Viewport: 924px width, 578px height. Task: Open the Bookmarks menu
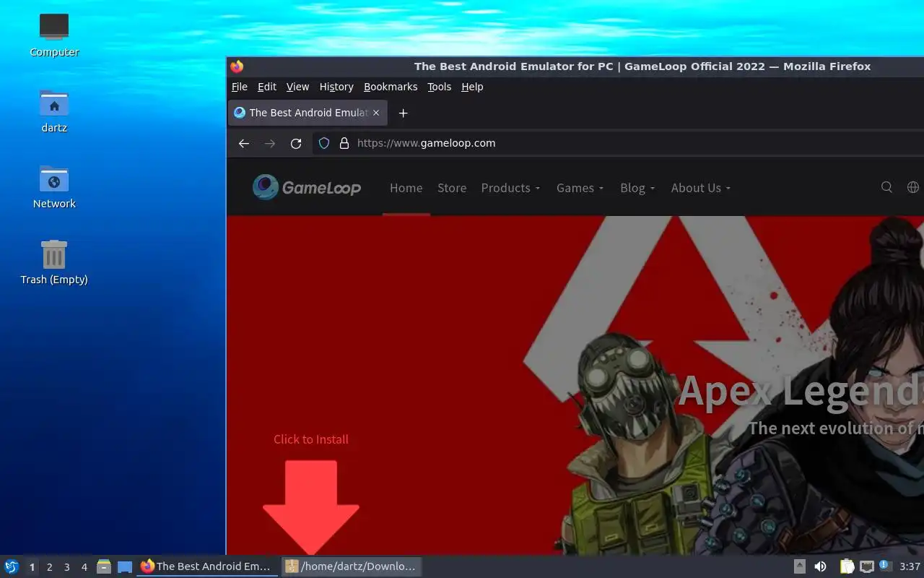click(x=391, y=87)
